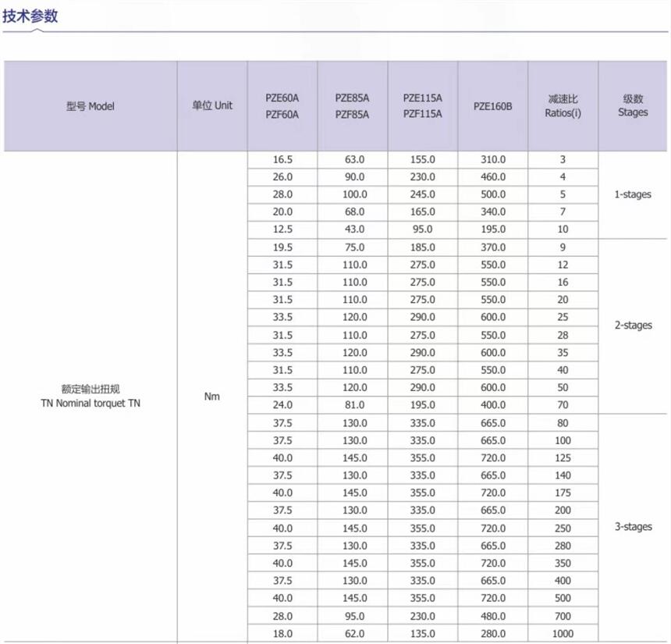
Task: Click the 155.0 torque value cell
Action: [422, 159]
